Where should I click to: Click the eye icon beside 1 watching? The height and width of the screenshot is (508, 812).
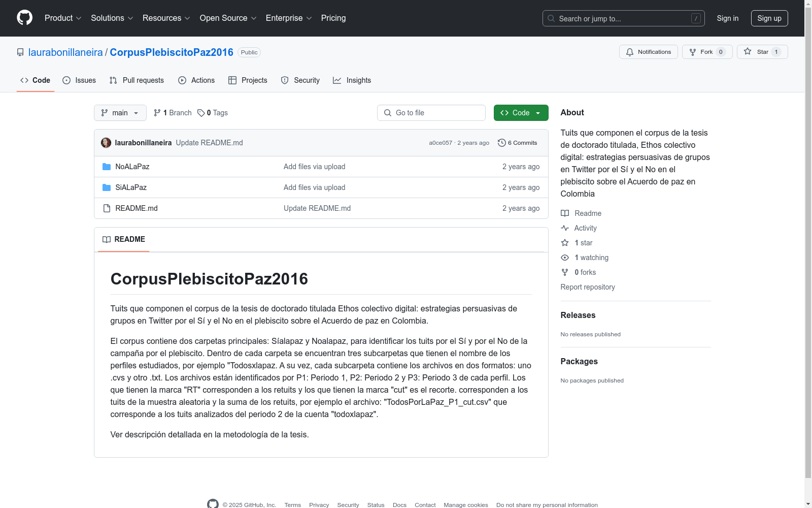[565, 258]
